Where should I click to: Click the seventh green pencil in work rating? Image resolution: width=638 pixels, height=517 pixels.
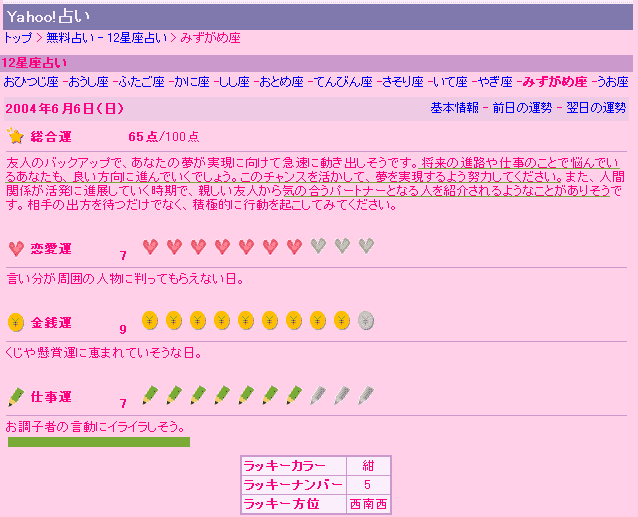click(294, 395)
